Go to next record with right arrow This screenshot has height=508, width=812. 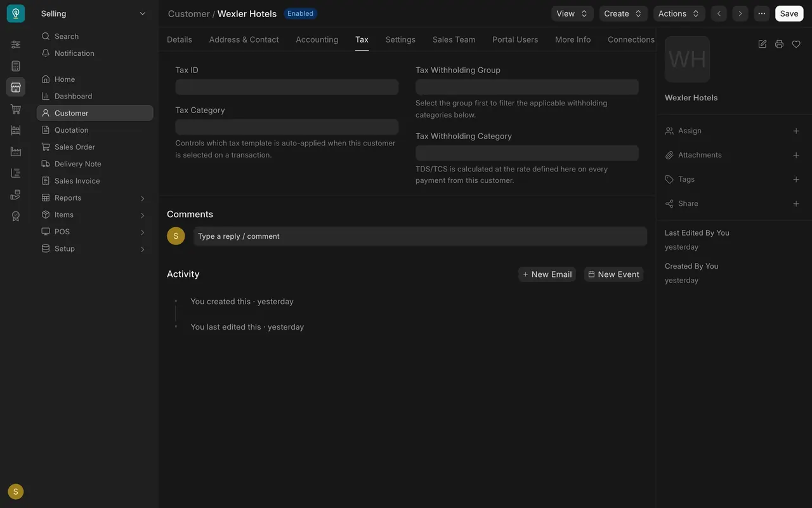point(740,13)
